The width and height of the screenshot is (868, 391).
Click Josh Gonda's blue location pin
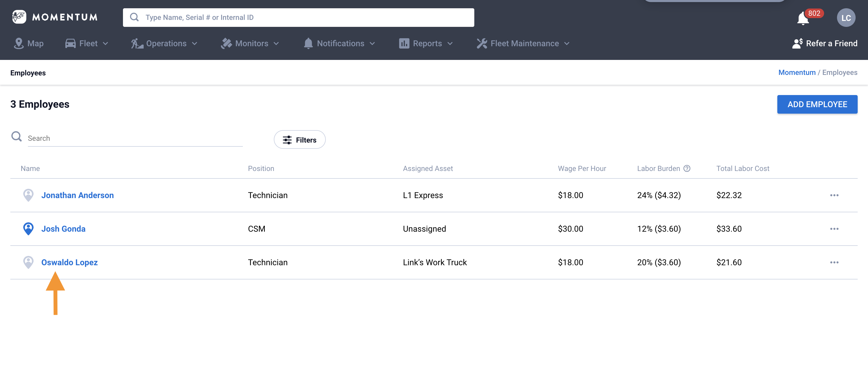tap(28, 229)
